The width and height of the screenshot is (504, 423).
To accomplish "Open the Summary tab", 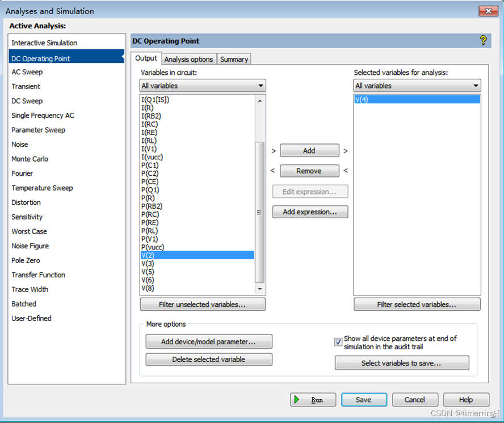I will coord(234,59).
